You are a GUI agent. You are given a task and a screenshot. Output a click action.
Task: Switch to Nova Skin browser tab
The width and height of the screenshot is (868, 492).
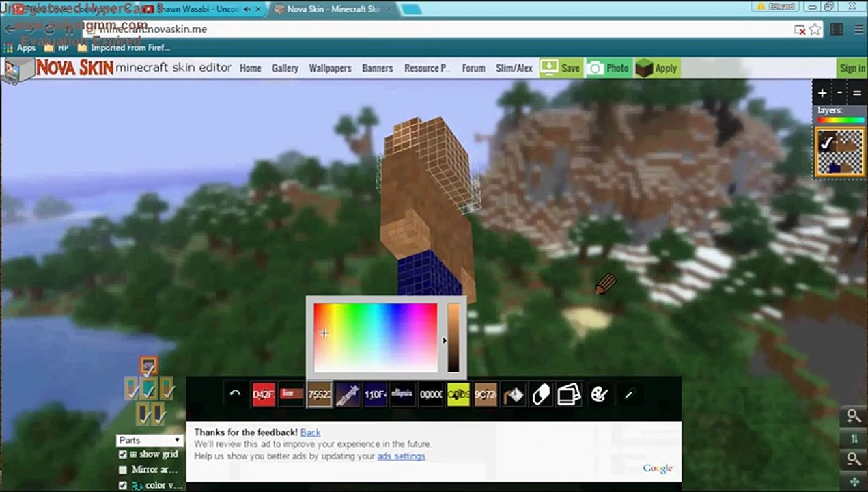(333, 9)
